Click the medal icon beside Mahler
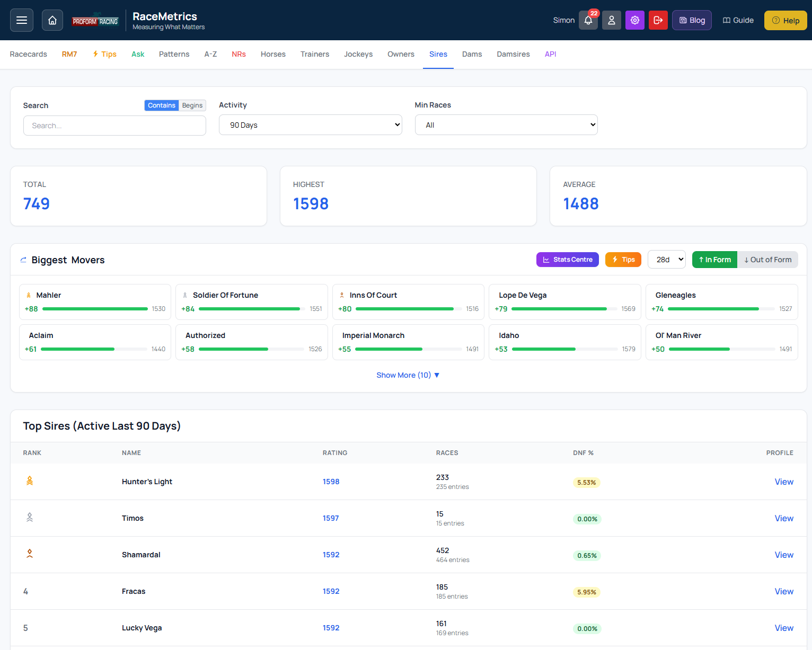The width and height of the screenshot is (812, 650). [29, 295]
